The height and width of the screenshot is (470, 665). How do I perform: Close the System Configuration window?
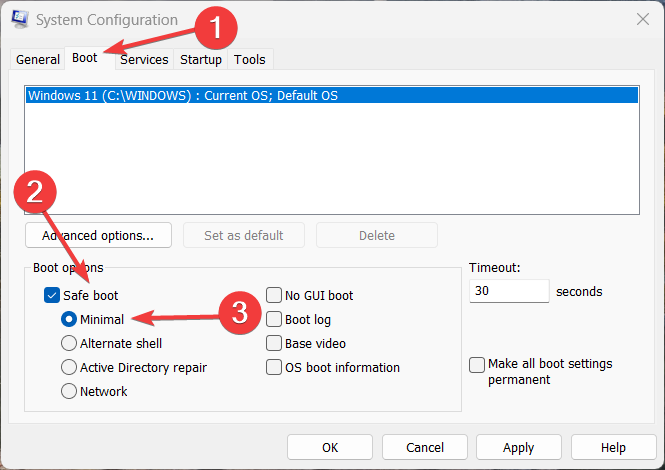[643, 19]
